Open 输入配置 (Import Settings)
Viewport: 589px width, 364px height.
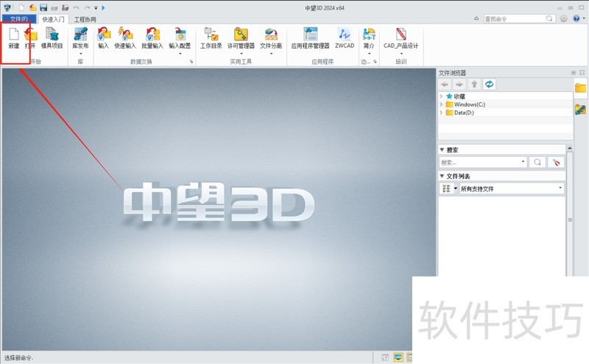tap(180, 38)
